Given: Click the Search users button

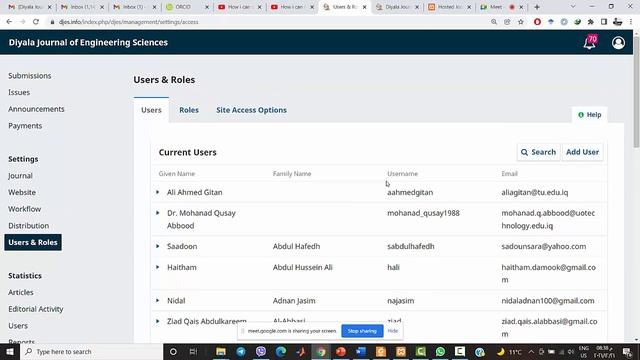Looking at the screenshot, I should click(x=539, y=152).
